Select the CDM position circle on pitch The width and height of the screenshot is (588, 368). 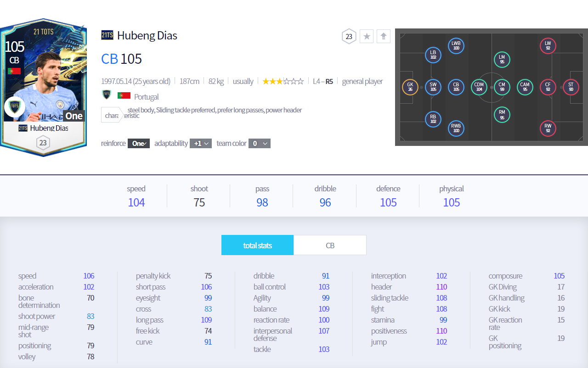point(479,87)
